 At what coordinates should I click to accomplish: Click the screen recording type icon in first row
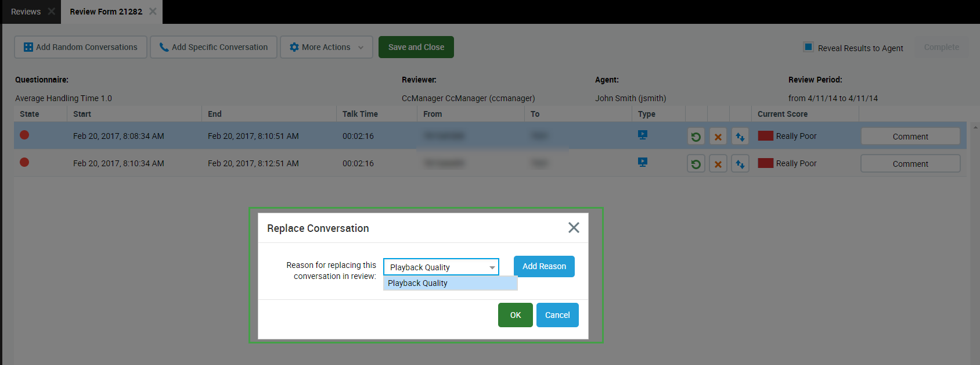[x=642, y=135]
